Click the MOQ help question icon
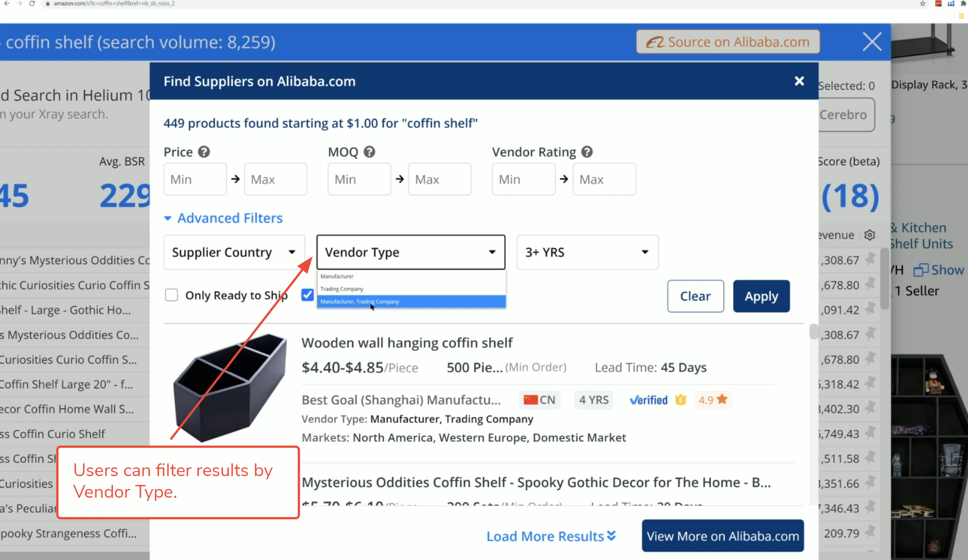The image size is (968, 560). pos(369,152)
